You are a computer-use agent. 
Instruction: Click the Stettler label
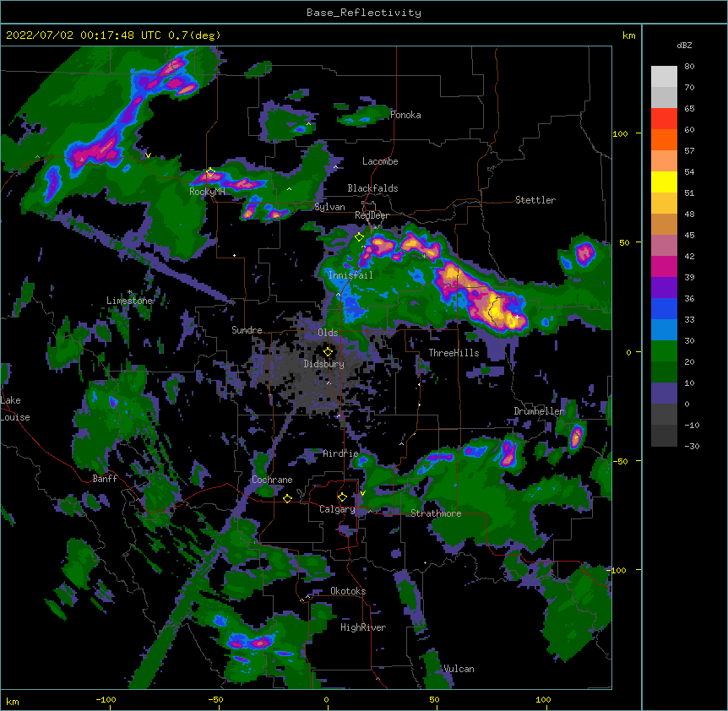(x=535, y=200)
